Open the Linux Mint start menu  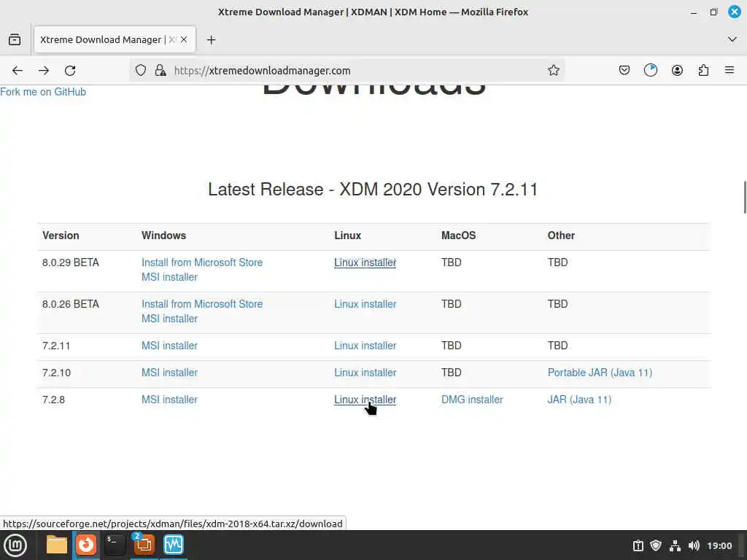(15, 545)
